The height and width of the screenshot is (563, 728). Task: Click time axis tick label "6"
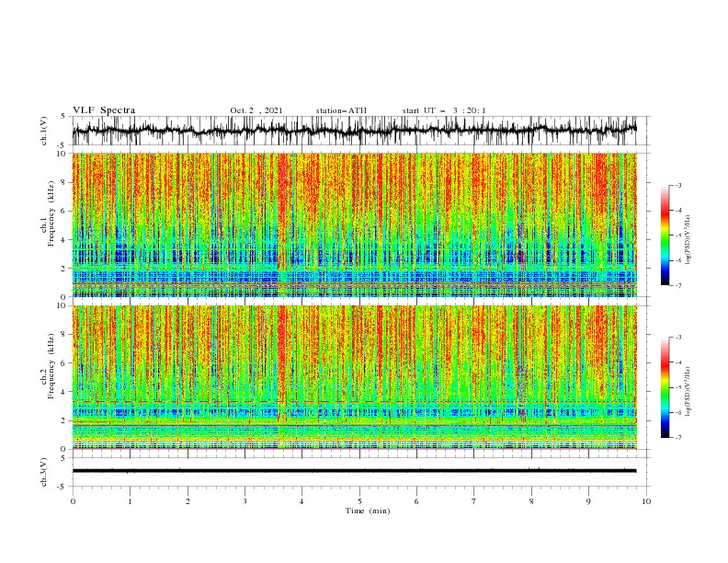pos(416,501)
